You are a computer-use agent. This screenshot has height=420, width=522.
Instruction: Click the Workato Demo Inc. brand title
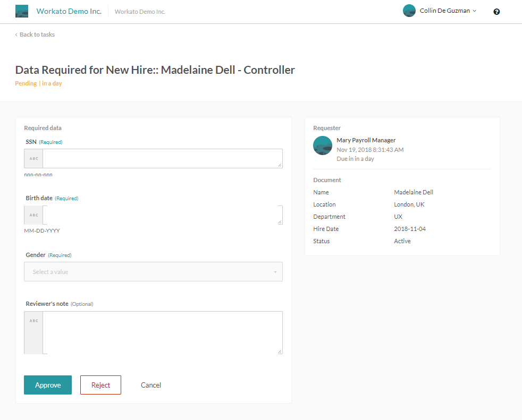tap(69, 11)
